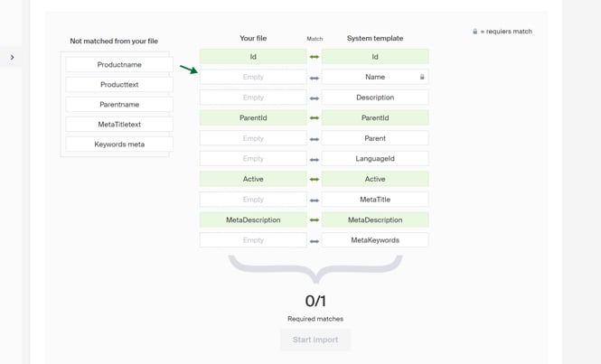601x364 pixels.
Task: Click the MetaDescription field in Your file
Action: [x=253, y=219]
